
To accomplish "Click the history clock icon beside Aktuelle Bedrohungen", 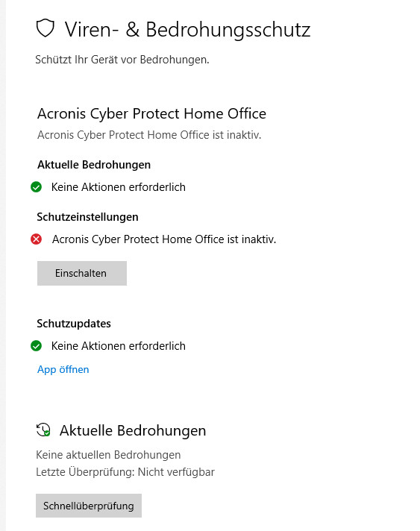I will [x=43, y=430].
